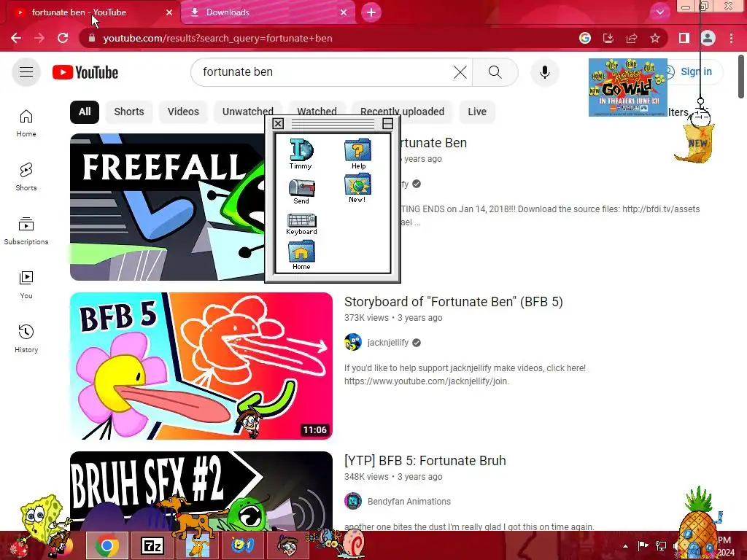
Task: Click the network tray icon
Action: pyautogui.click(x=661, y=545)
